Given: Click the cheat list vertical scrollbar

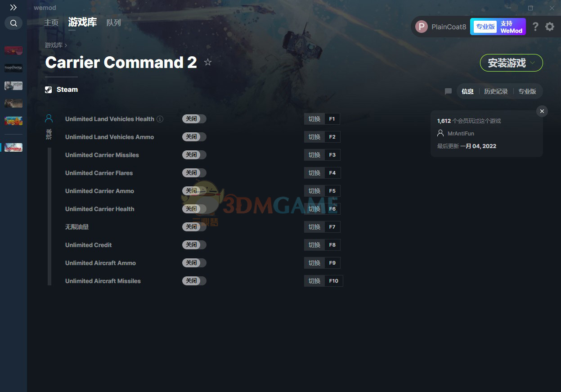Looking at the screenshot, I should pos(49,216).
